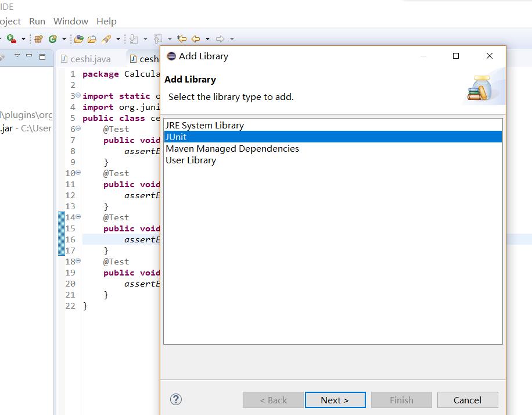
Task: Click the Help question mark icon
Action: coord(176,399)
